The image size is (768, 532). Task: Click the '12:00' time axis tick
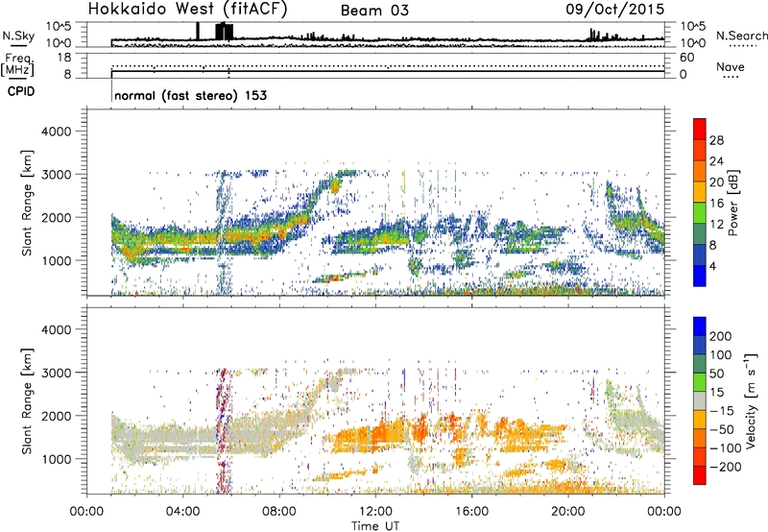(x=375, y=512)
